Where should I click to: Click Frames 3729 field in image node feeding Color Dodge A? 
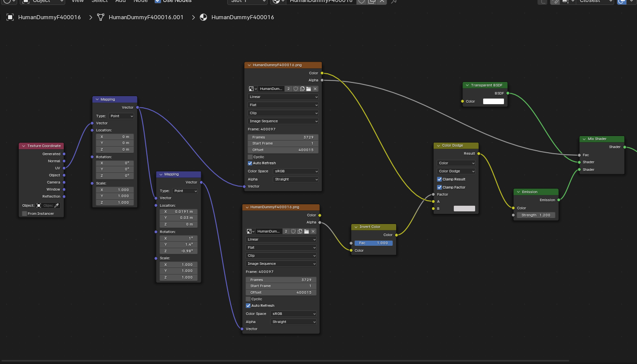283,137
